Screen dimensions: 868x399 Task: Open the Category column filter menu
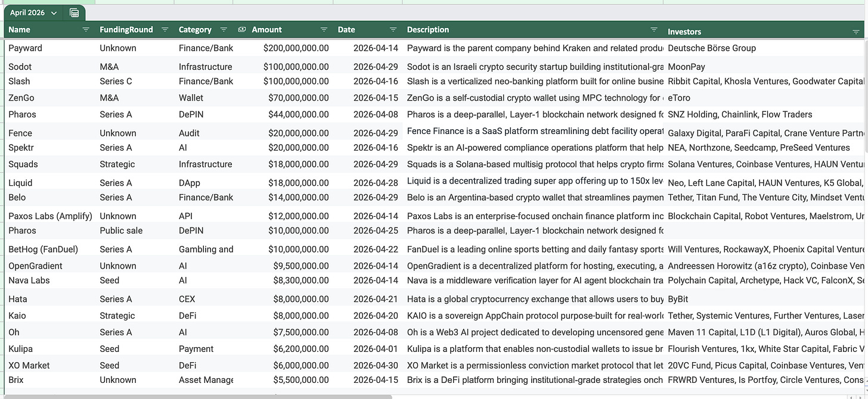pyautogui.click(x=224, y=30)
